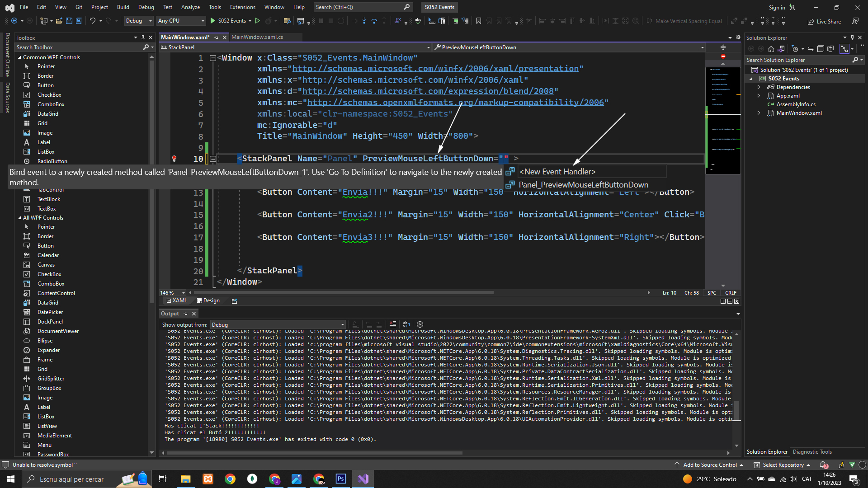Click the Undo toolbar icon
Image resolution: width=868 pixels, height=488 pixels.
[x=92, y=21]
